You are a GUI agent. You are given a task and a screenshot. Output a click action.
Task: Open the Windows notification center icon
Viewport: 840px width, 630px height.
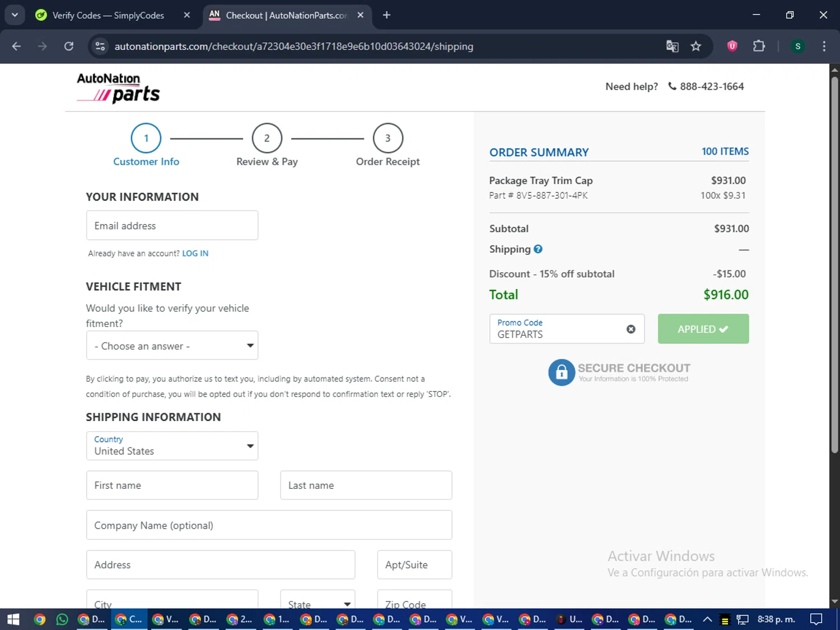(816, 619)
